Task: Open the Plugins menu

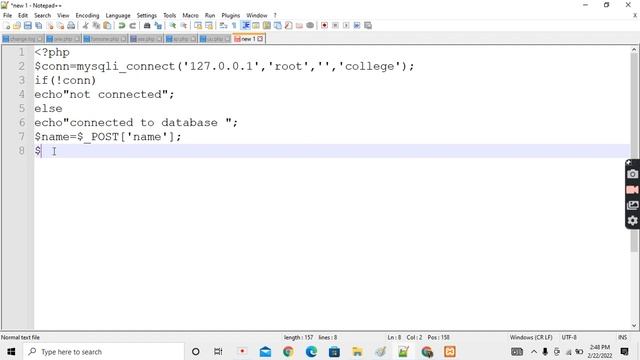Action: coord(231,16)
